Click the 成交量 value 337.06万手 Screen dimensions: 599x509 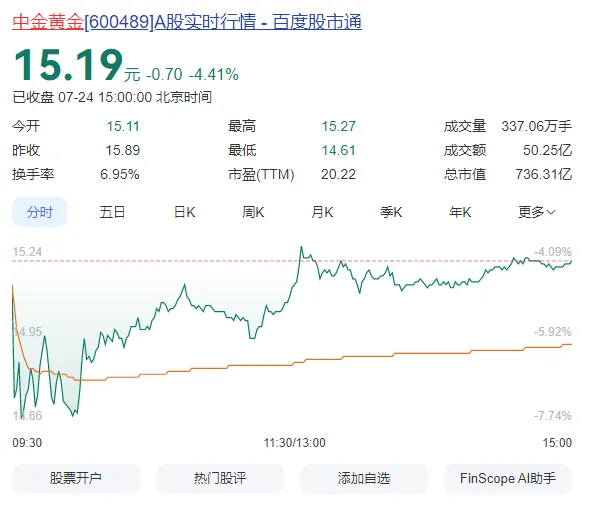click(536, 126)
